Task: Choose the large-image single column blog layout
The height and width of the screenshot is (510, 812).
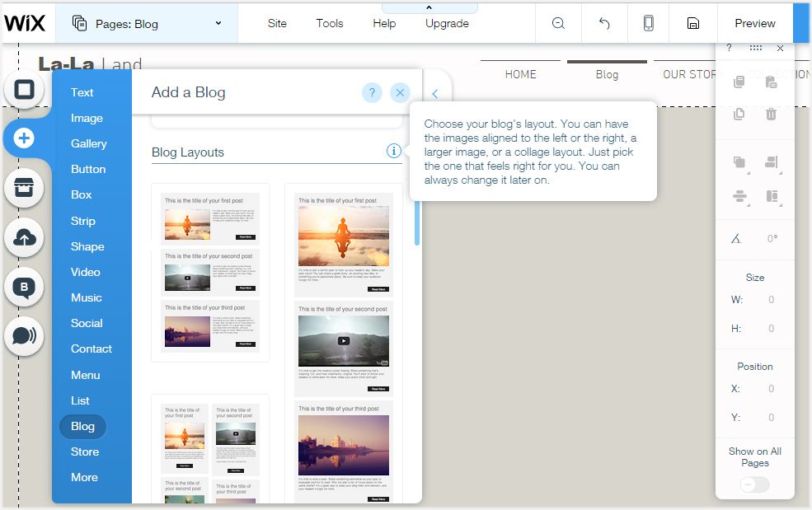Action: click(x=344, y=346)
